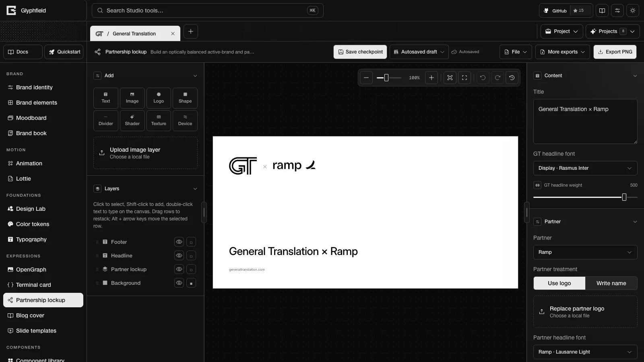Enter fullscreen canvas mode
Screen dimensions: 644x362
464,78
